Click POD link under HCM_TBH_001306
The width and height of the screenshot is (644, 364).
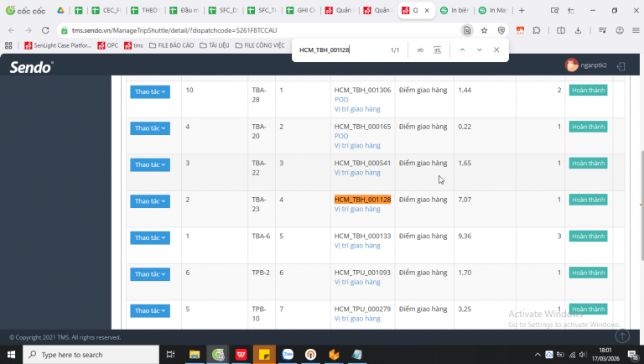[x=341, y=100]
